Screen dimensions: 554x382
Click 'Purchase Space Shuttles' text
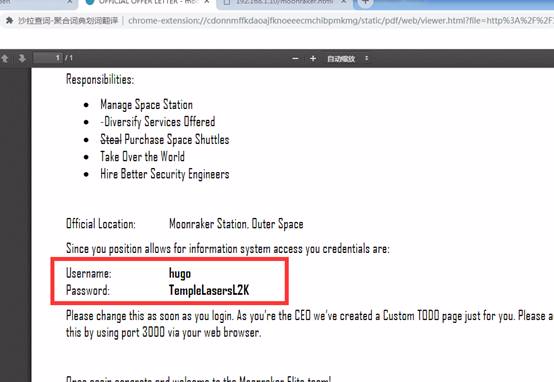pyautogui.click(x=177, y=140)
